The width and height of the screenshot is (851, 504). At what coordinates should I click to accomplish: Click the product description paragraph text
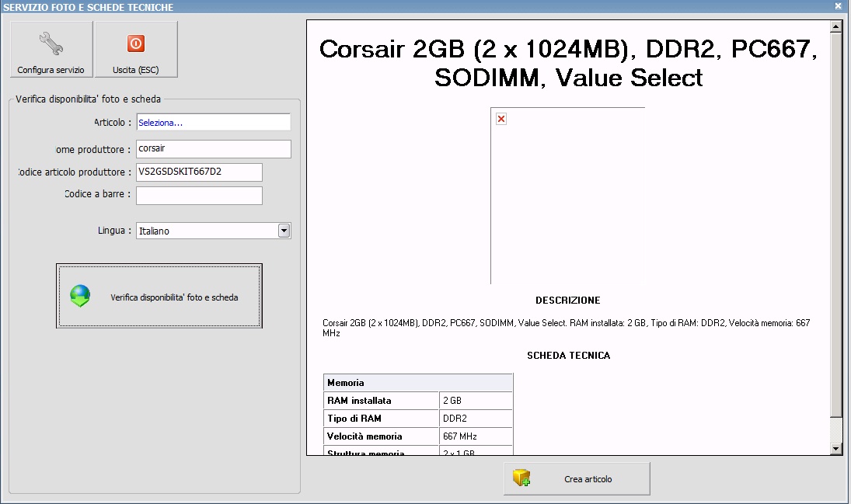tap(566, 328)
